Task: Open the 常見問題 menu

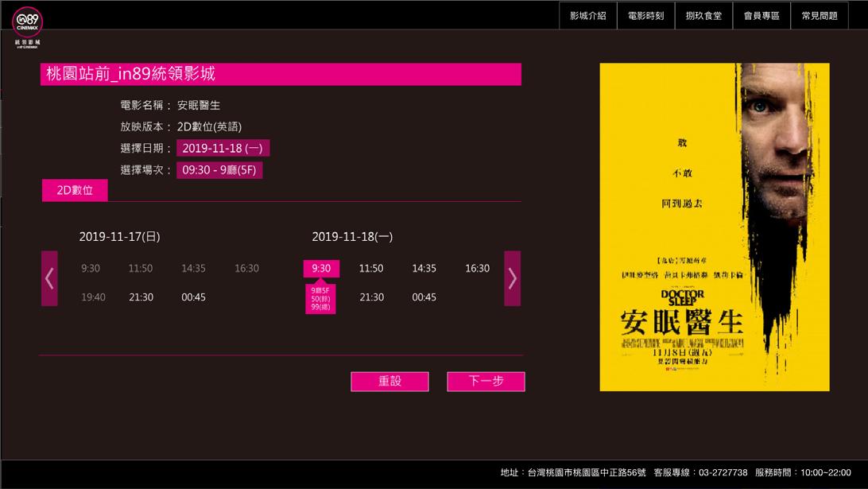Action: (x=820, y=16)
